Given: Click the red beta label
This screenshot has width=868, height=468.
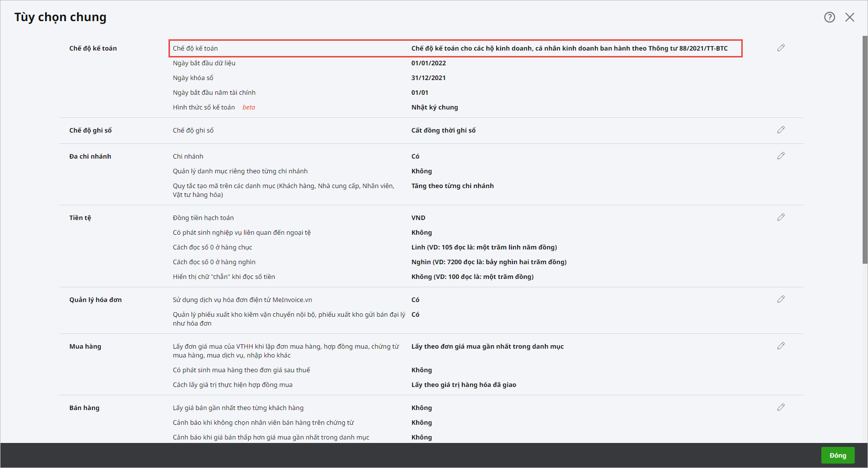Looking at the screenshot, I should [249, 108].
